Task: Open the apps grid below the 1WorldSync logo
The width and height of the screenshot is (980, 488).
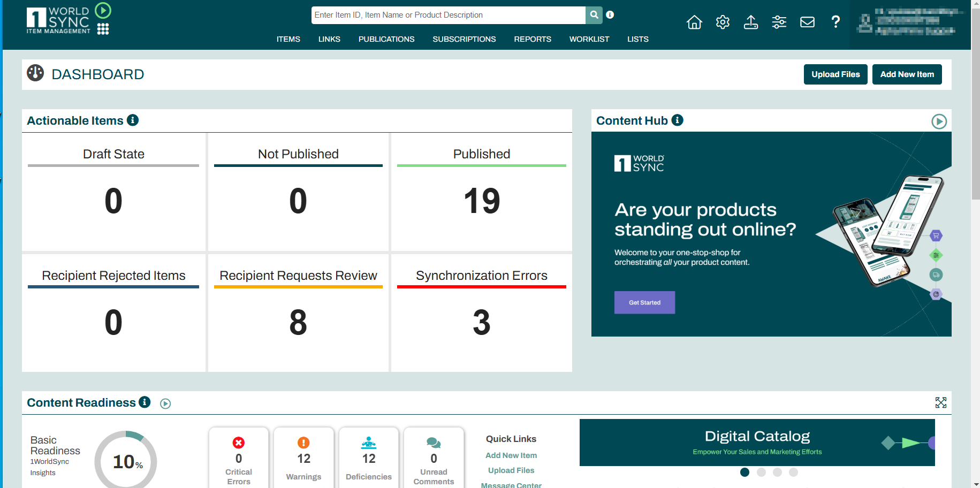Action: (x=103, y=28)
